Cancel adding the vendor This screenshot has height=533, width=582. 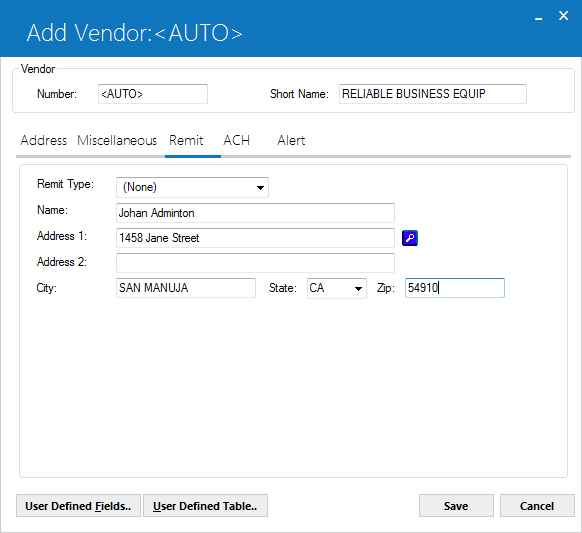(x=537, y=506)
